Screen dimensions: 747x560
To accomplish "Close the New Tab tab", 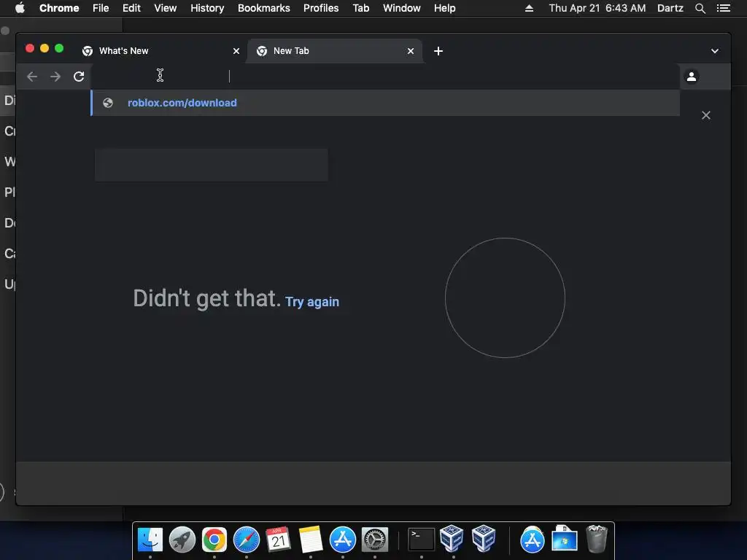I will click(x=410, y=51).
